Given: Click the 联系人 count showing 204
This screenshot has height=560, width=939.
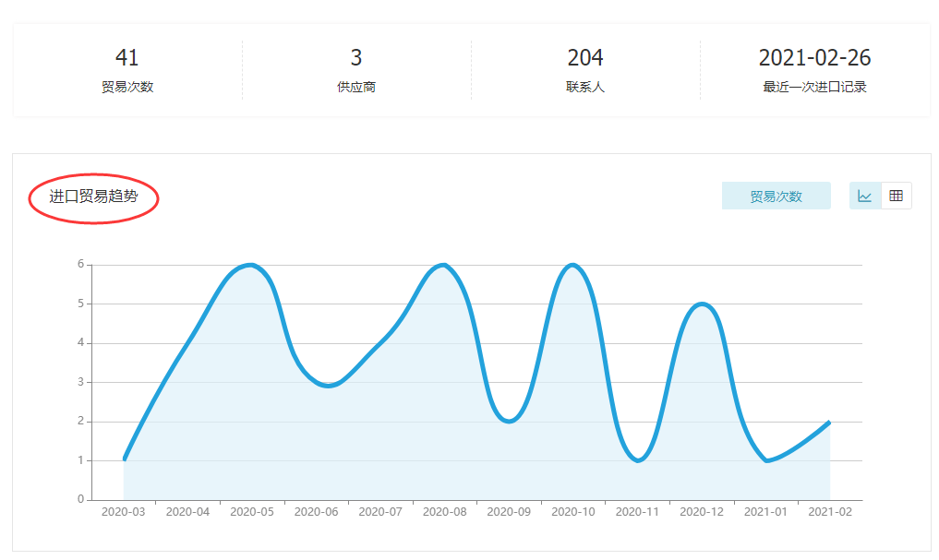Looking at the screenshot, I should pyautogui.click(x=584, y=57).
